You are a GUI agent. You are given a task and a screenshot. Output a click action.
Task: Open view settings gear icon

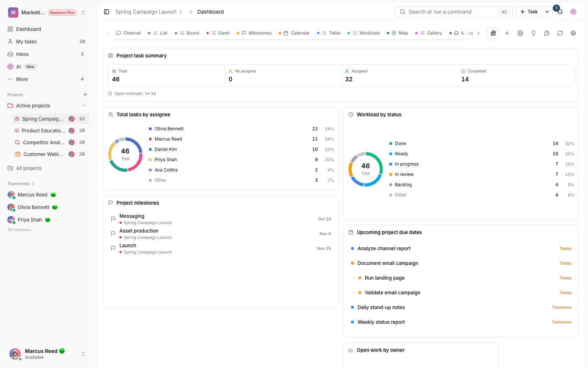[x=573, y=33]
